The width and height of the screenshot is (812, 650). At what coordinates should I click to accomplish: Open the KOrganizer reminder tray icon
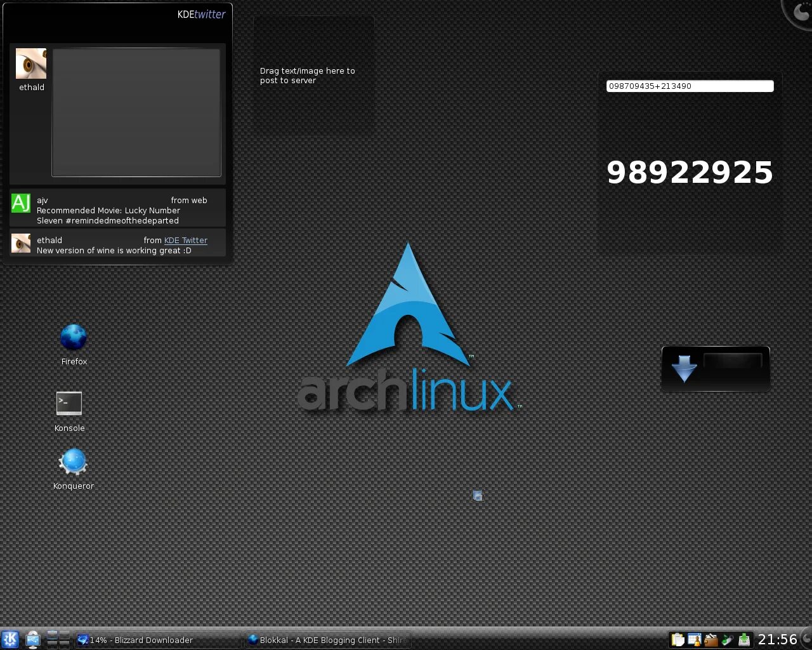[x=695, y=640]
